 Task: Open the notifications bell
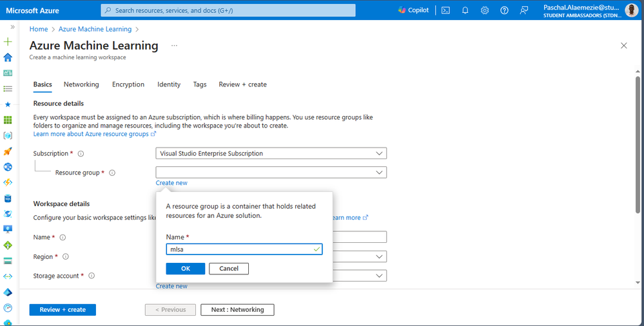coord(465,10)
